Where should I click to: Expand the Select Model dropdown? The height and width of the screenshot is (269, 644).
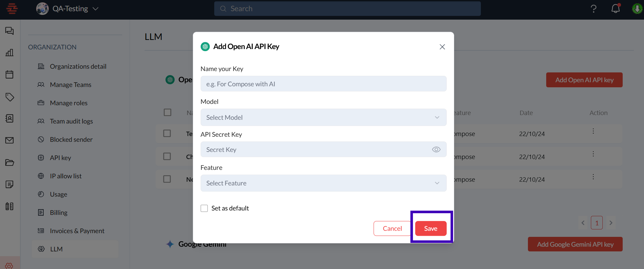323,117
